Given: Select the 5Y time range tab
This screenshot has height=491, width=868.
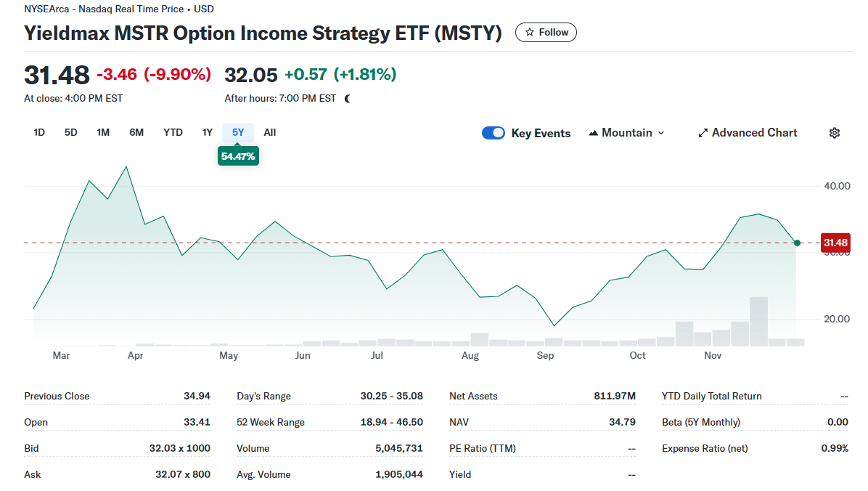Looking at the screenshot, I should [238, 132].
